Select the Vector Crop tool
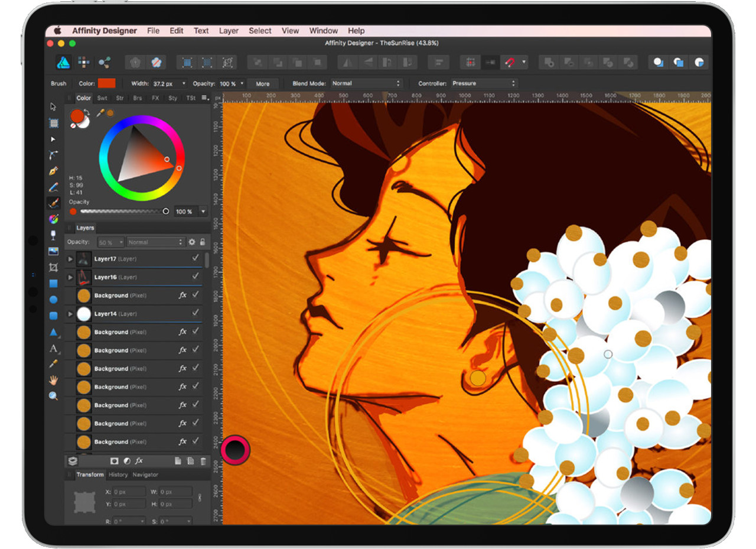This screenshot has width=756, height=549. tap(53, 267)
